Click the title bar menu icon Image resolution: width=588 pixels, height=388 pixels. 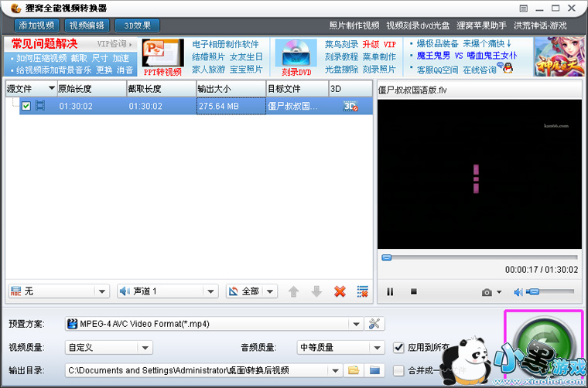(x=523, y=8)
